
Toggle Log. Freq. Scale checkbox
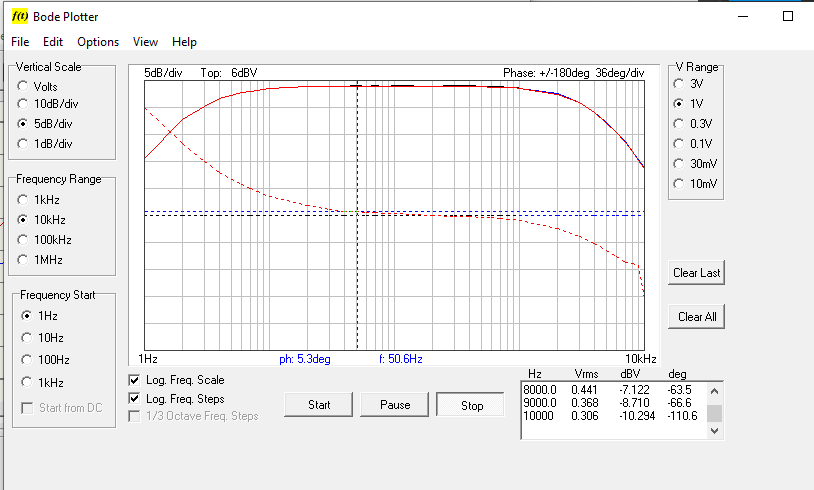134,380
